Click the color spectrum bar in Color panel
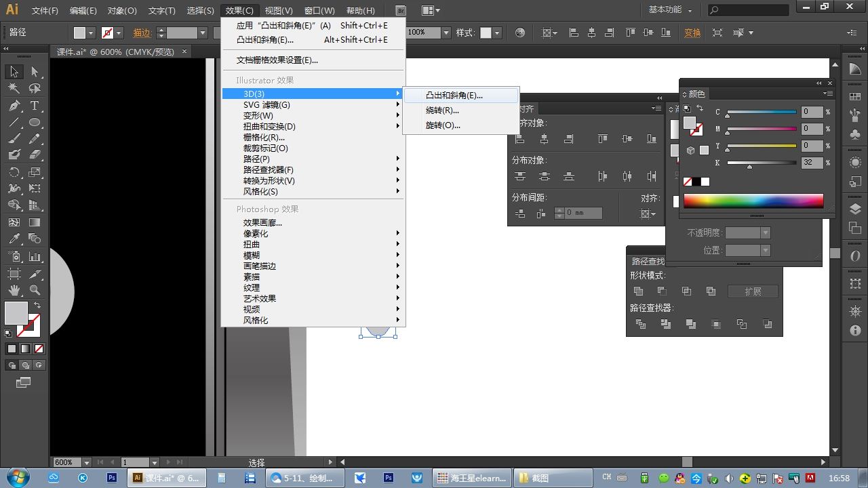The width and height of the screenshot is (868, 488). click(x=753, y=201)
